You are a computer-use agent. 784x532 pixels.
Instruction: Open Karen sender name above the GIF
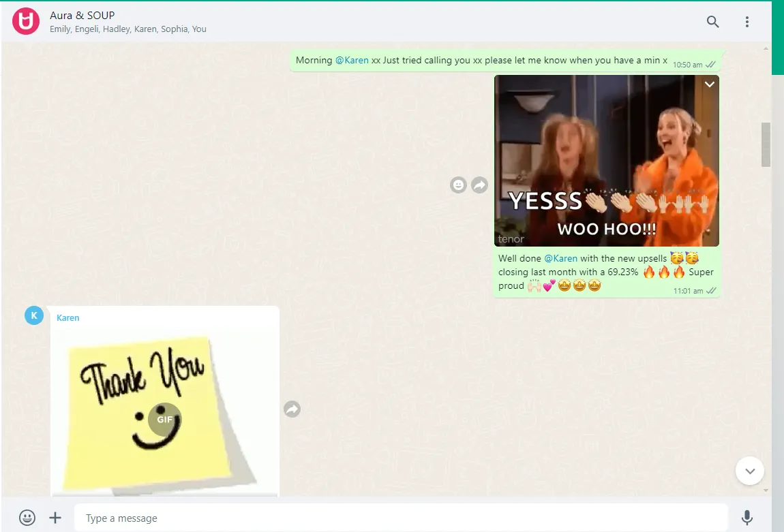[x=68, y=317]
